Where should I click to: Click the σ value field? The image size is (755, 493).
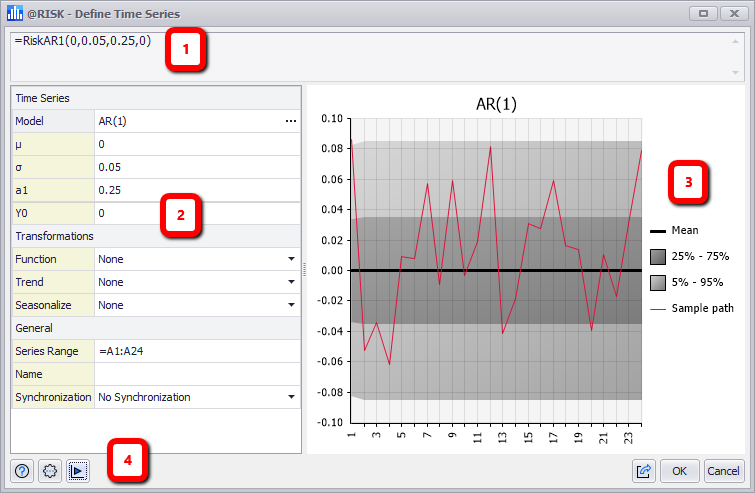click(195, 167)
